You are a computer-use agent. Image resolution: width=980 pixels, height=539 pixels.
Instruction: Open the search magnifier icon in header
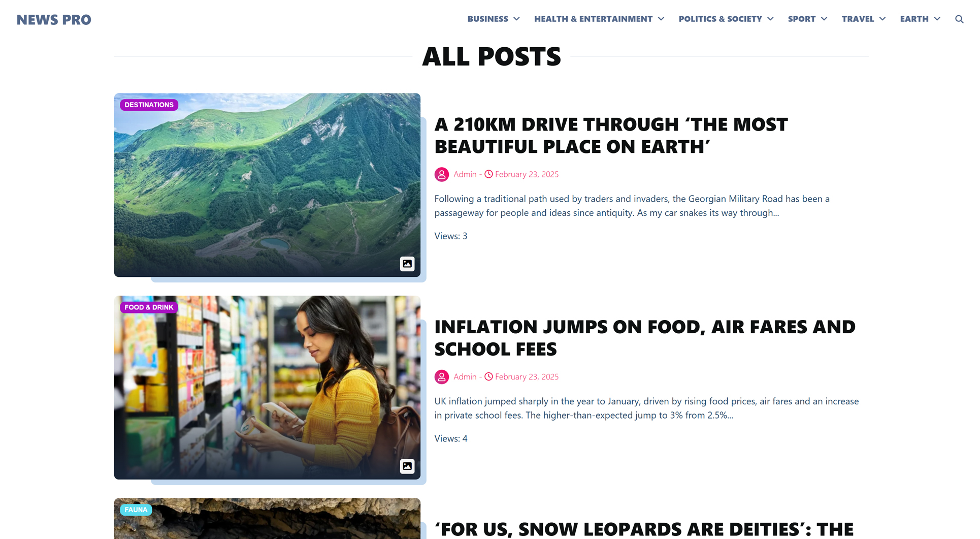click(959, 19)
